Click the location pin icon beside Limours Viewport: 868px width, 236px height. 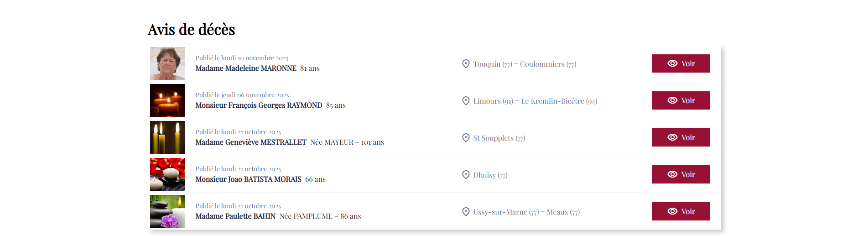(466, 101)
